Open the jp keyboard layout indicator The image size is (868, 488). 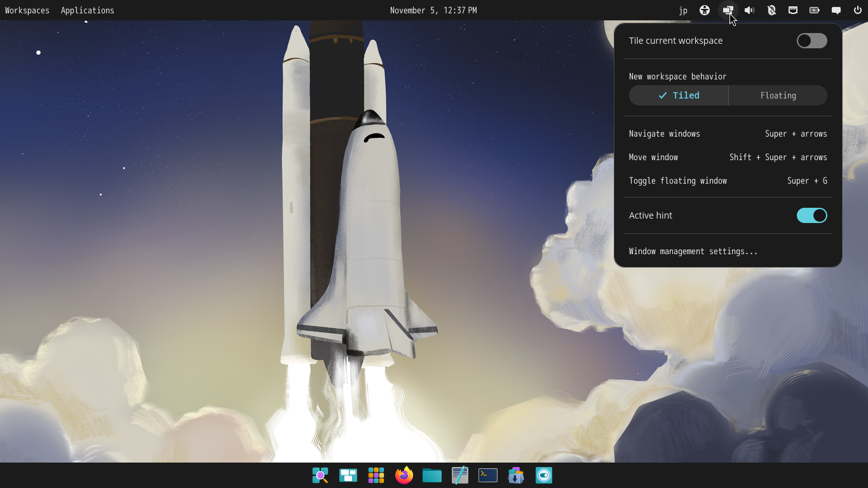click(683, 10)
